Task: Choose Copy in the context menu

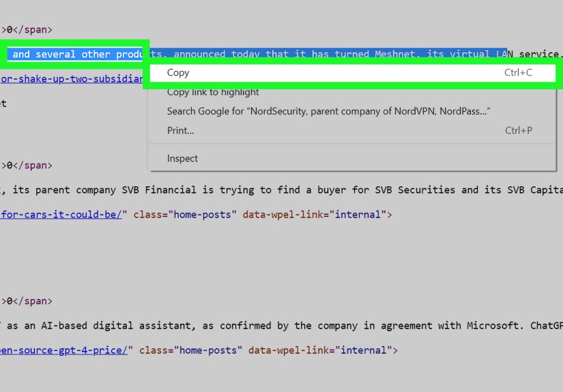Action: (353, 73)
